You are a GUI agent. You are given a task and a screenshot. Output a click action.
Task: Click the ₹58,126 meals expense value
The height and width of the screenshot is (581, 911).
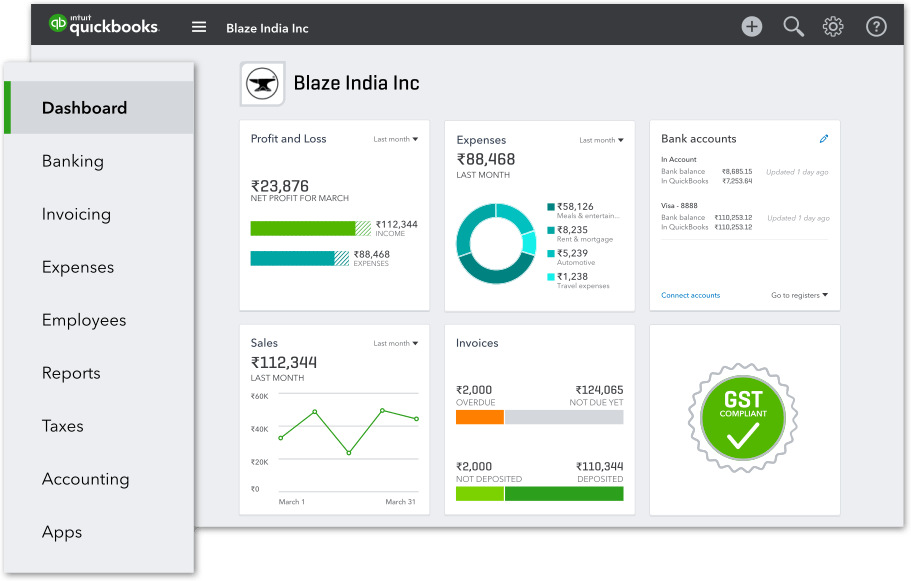pyautogui.click(x=575, y=207)
